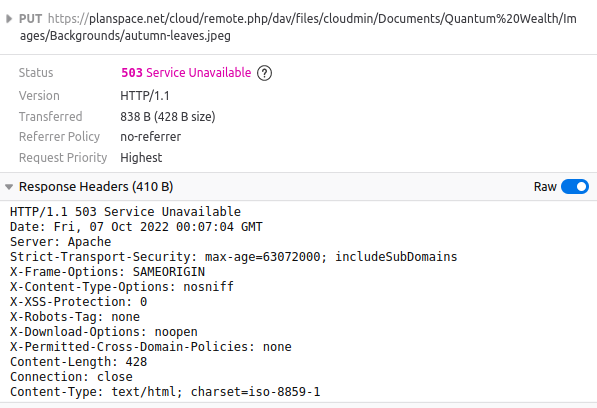
Task: Click the Request Priority label
Action: pos(63,158)
